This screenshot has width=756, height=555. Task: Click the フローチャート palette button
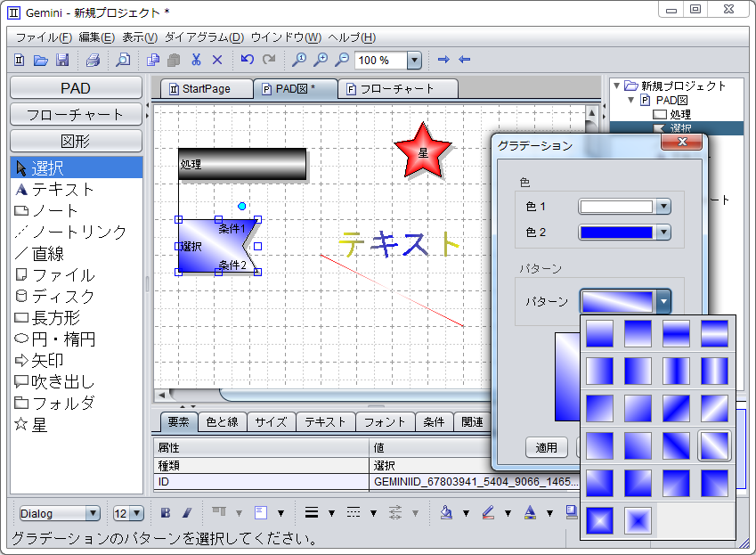pos(76,115)
